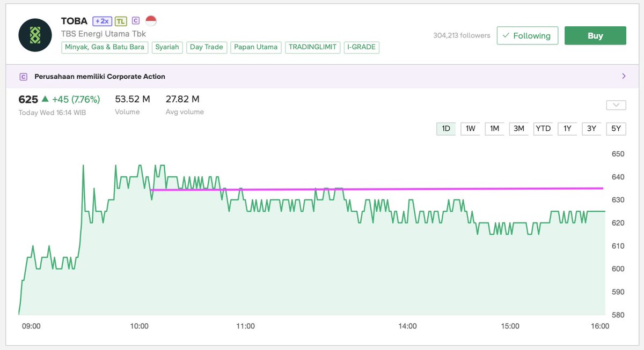Screen dimensions: 644x350
Task: Click the purple C badge beside TOBA
Action: coord(136,20)
